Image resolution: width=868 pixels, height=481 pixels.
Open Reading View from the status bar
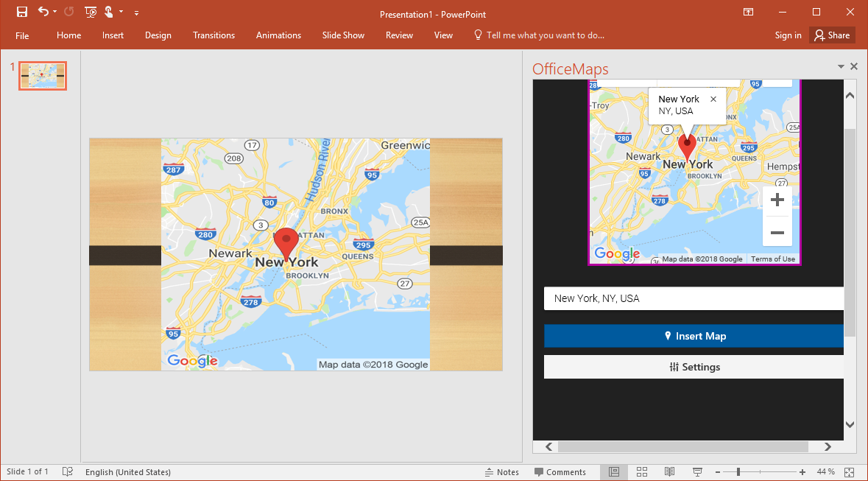click(669, 471)
